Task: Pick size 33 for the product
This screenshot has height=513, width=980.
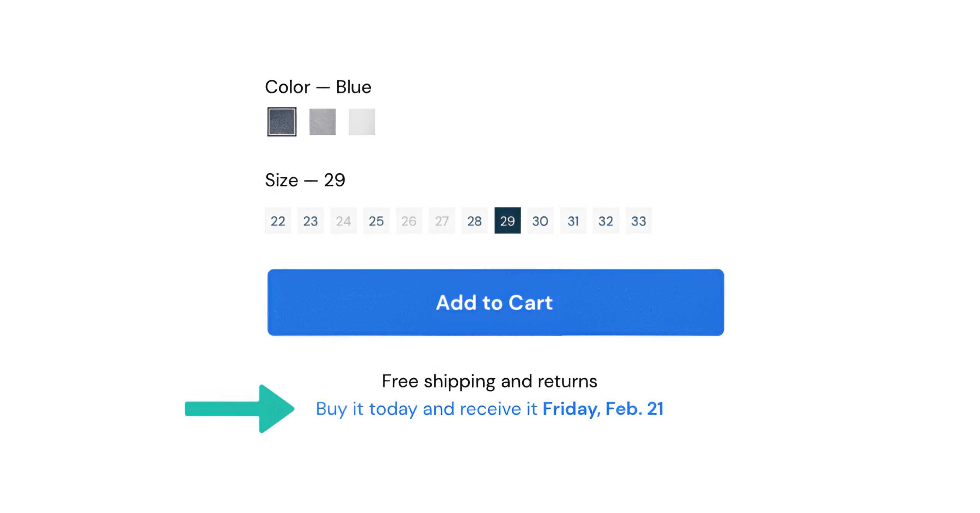Action: click(638, 221)
